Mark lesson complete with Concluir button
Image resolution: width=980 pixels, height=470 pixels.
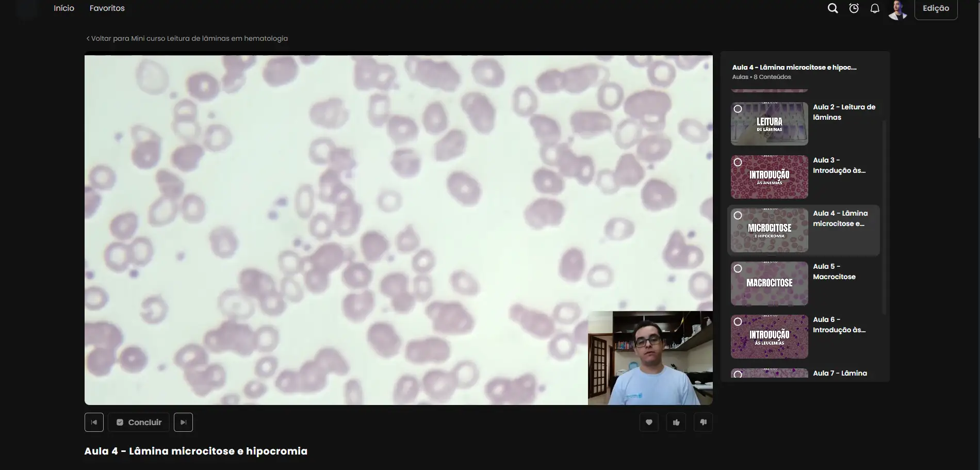pos(139,423)
